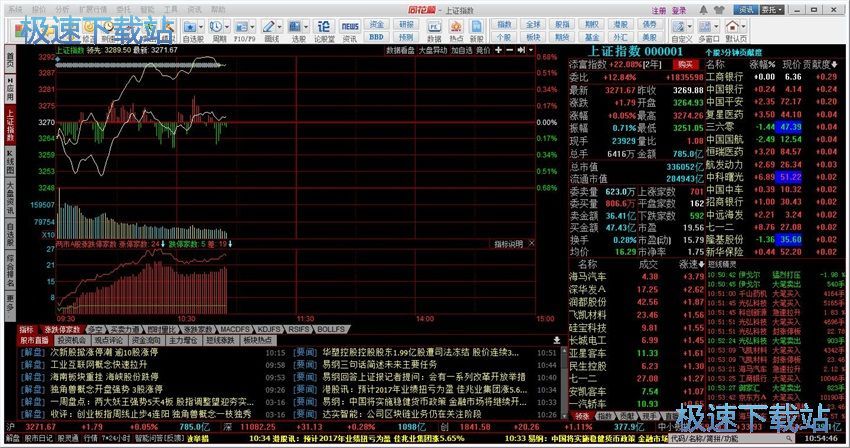Open dropdown arrow next to 自定义
This screenshot has width=850, height=448.
tap(690, 27)
